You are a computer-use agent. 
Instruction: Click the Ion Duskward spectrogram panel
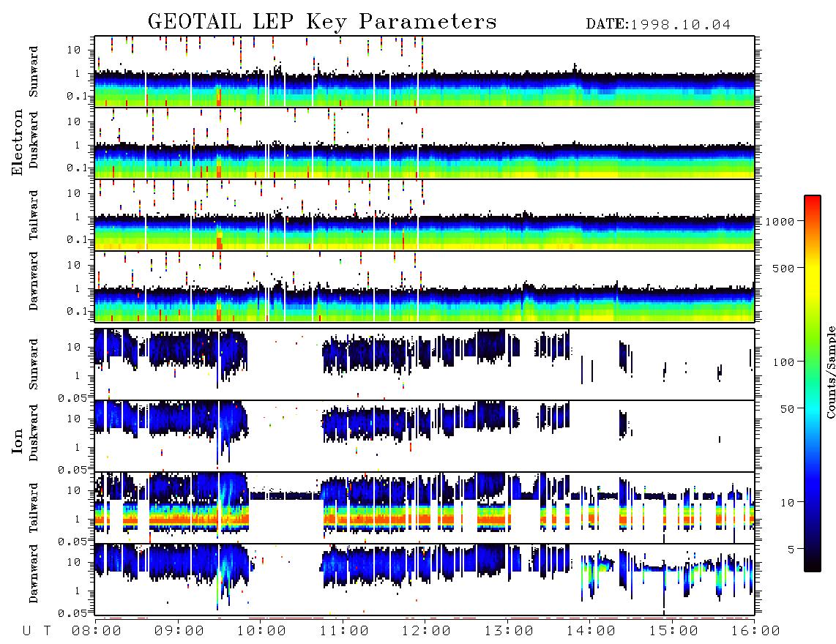pos(425,436)
